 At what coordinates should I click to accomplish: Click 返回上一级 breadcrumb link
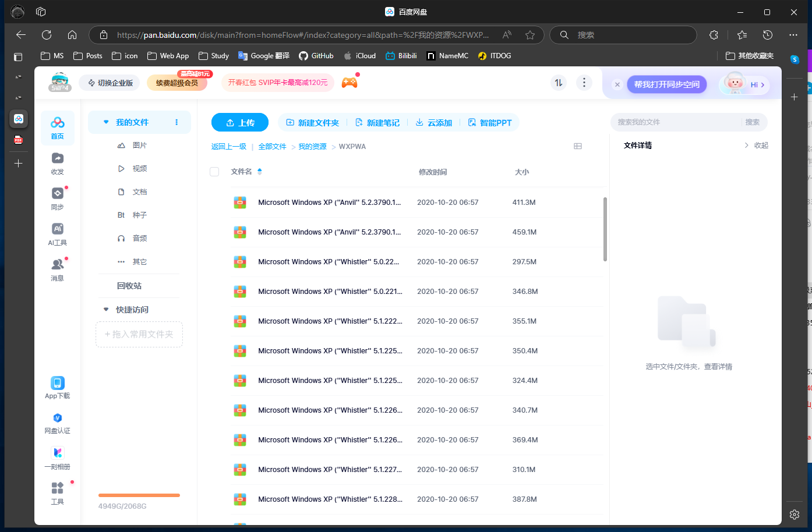228,147
